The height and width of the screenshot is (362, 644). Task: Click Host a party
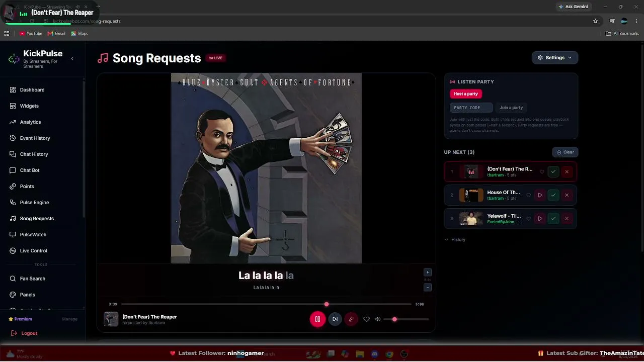tap(466, 94)
